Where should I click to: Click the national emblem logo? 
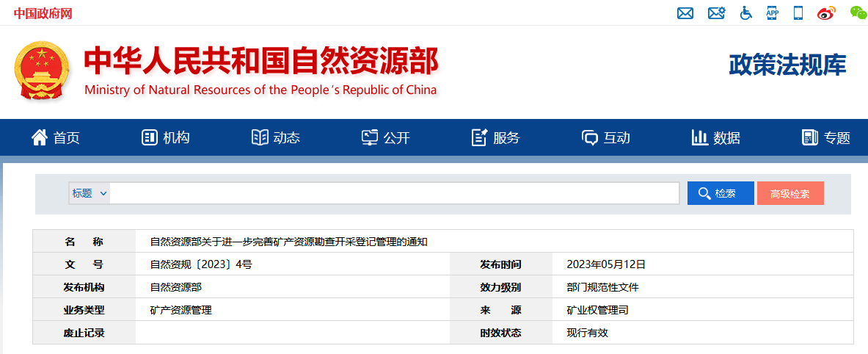[x=42, y=72]
